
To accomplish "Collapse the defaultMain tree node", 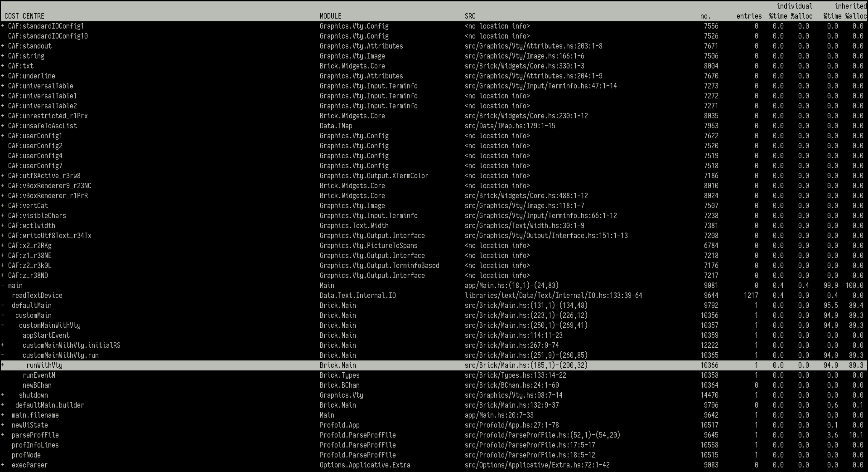I will coord(3,306).
